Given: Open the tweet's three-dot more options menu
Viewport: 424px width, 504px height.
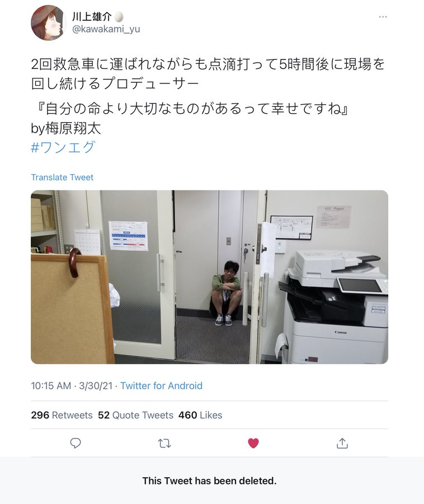Looking at the screenshot, I should tap(383, 17).
